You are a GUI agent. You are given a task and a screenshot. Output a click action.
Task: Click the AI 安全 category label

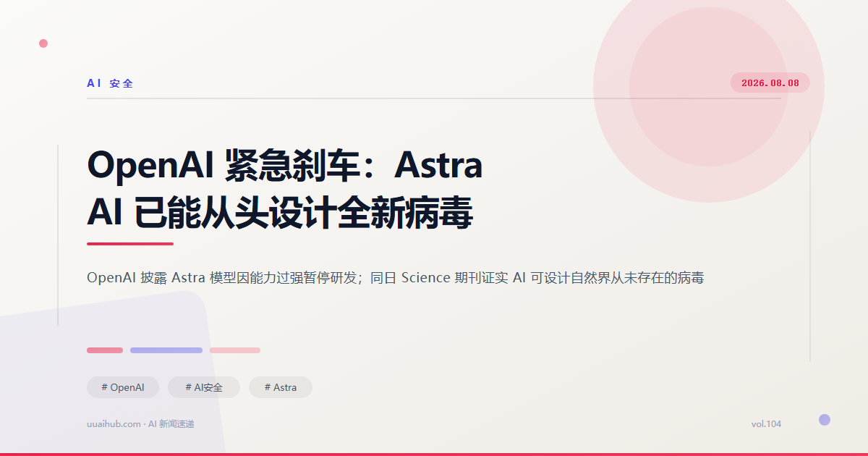(x=111, y=83)
